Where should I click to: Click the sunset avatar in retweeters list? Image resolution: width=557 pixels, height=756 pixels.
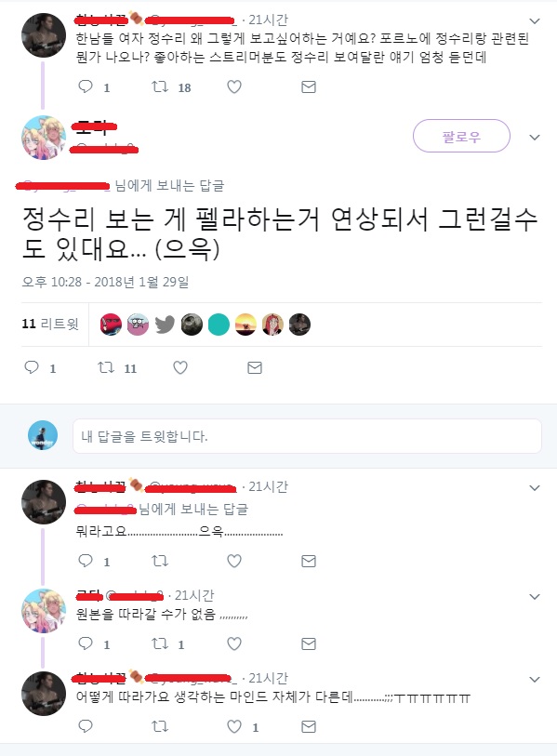pyautogui.click(x=245, y=325)
